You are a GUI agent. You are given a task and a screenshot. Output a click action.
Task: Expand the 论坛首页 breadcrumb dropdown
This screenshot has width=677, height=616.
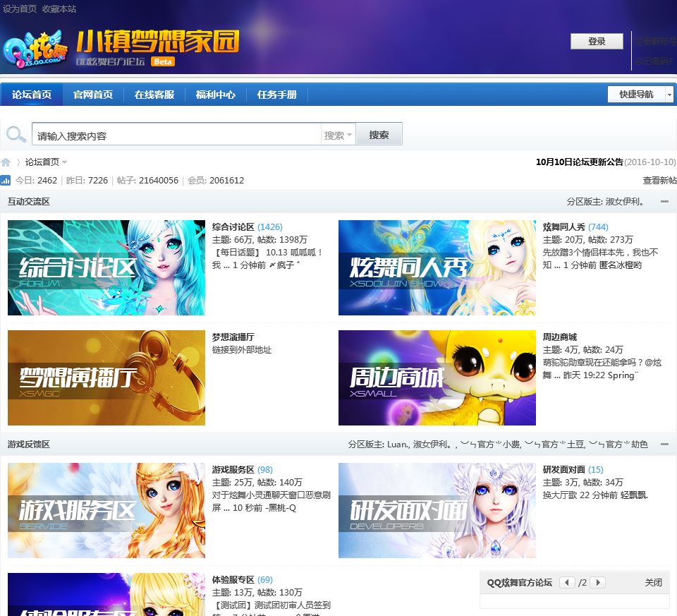tap(64, 162)
